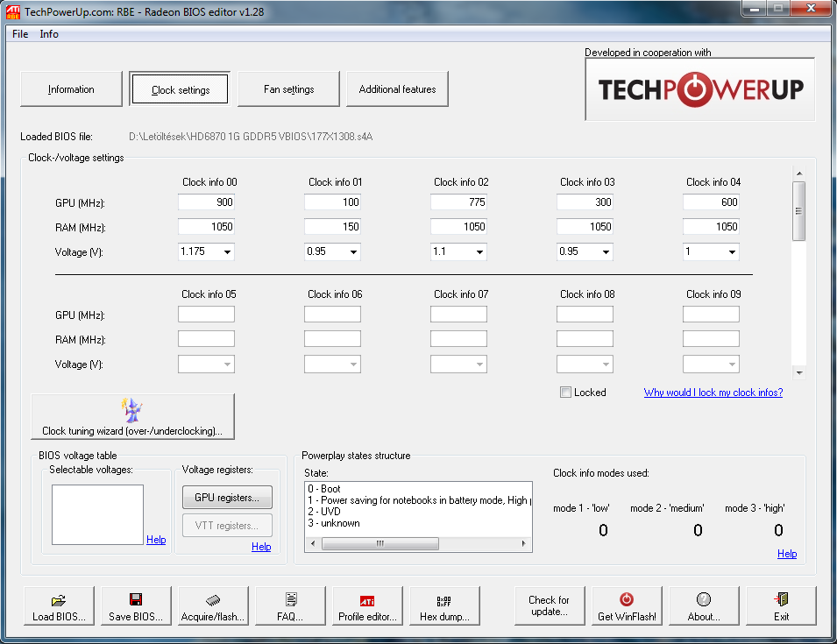Switch to the Information tab

point(71,89)
